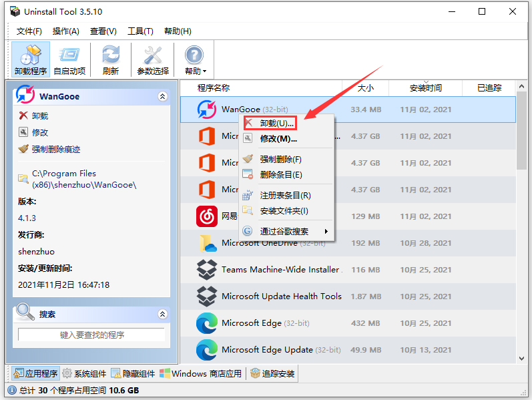The image size is (532, 400).
Task: Collapse the WanGooe details panel
Action: (x=162, y=97)
